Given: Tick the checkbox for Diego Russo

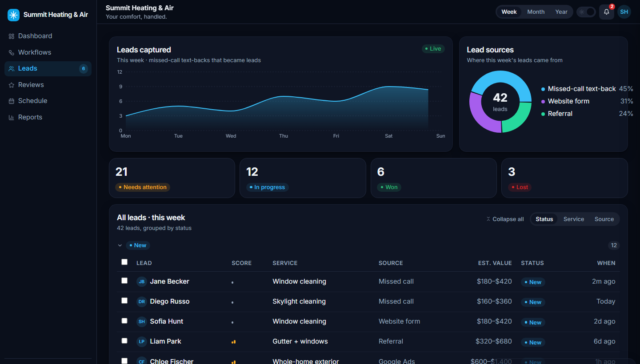Looking at the screenshot, I should click(124, 301).
